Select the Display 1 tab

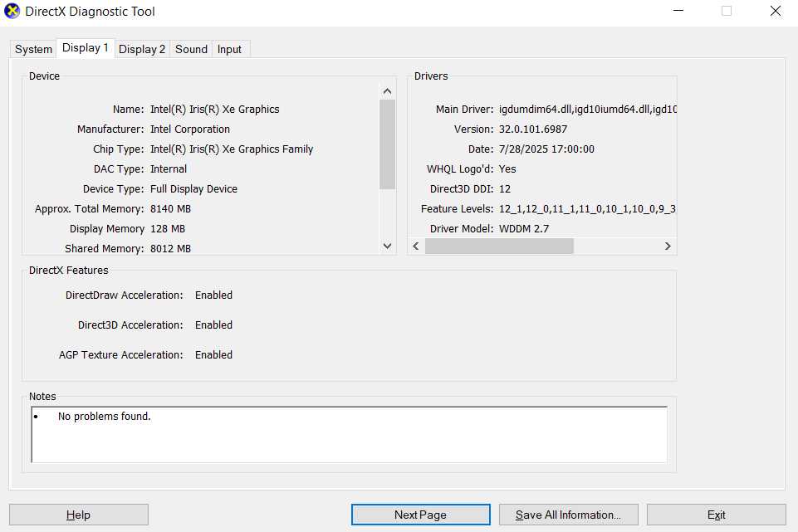[85, 48]
